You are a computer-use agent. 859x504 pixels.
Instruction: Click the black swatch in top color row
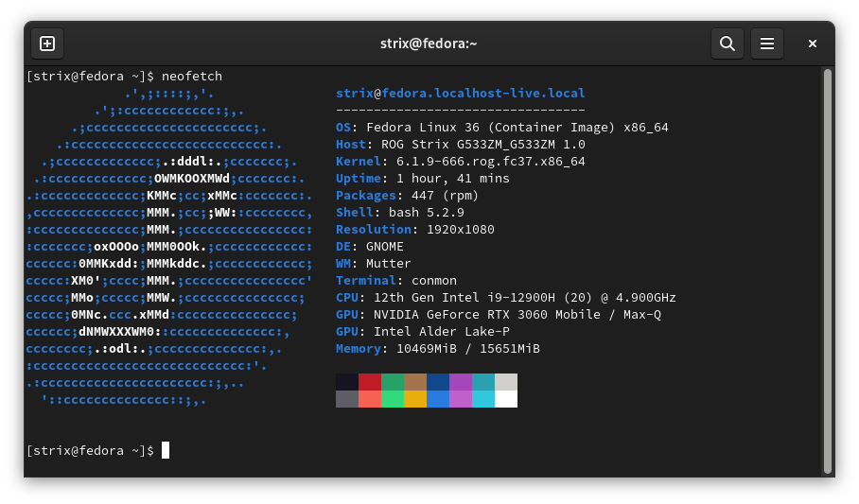pos(347,382)
